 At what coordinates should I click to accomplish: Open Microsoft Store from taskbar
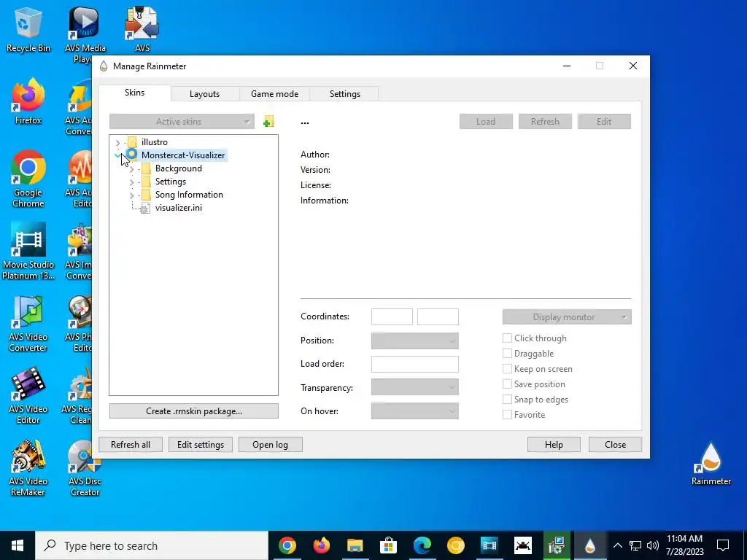click(388, 545)
